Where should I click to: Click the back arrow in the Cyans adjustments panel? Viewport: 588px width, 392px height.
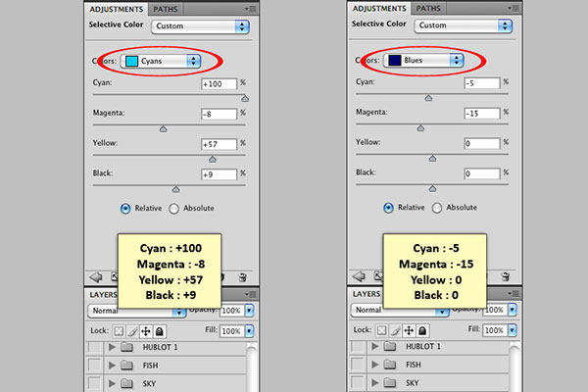[96, 277]
